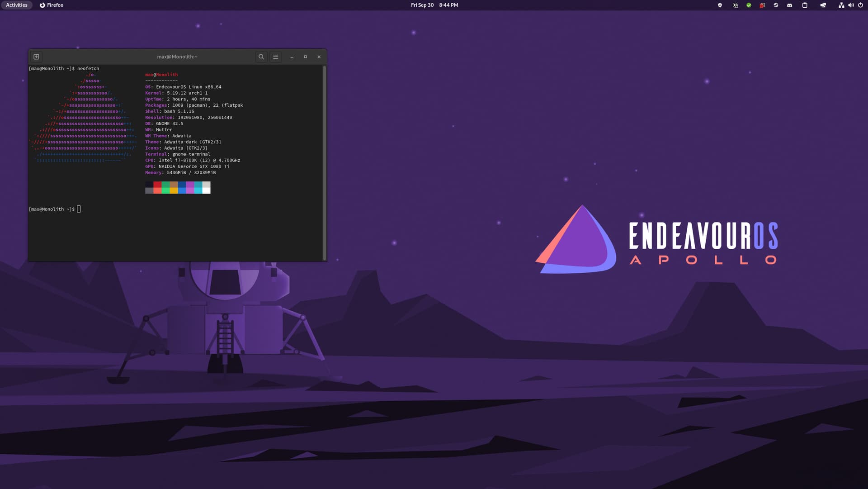Viewport: 868px width, 489px height.
Task: Click the 'WM Theme: Adwaita' line
Action: pos(168,136)
